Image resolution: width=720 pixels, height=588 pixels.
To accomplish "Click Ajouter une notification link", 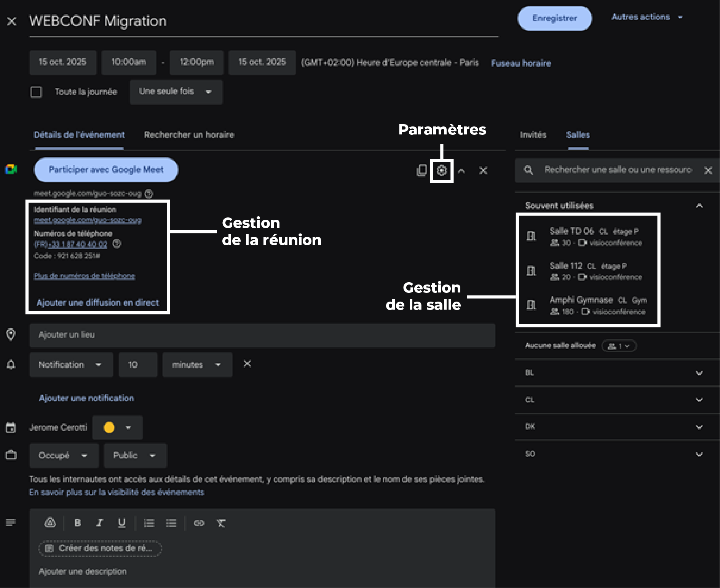I will coord(86,398).
